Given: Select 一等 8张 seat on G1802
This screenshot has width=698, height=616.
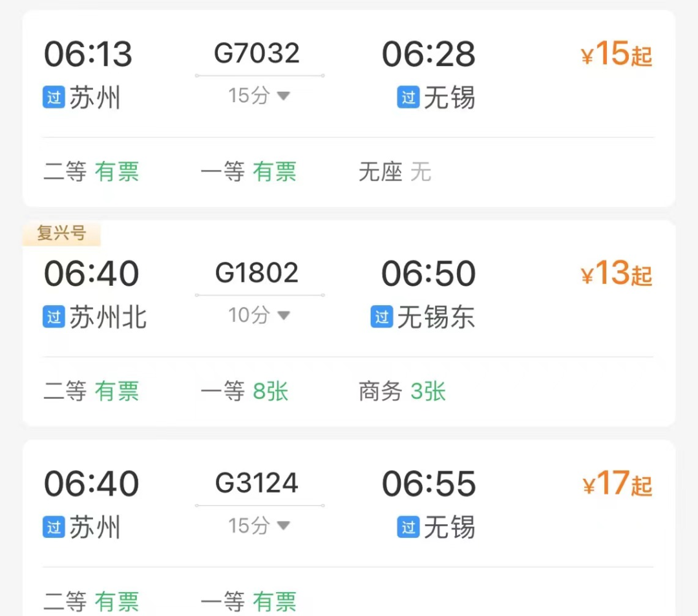Looking at the screenshot, I should coord(244,391).
